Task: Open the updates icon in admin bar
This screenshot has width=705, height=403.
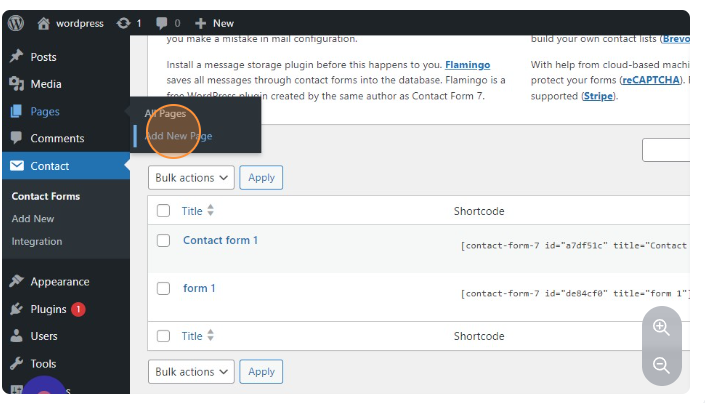Action: 123,23
